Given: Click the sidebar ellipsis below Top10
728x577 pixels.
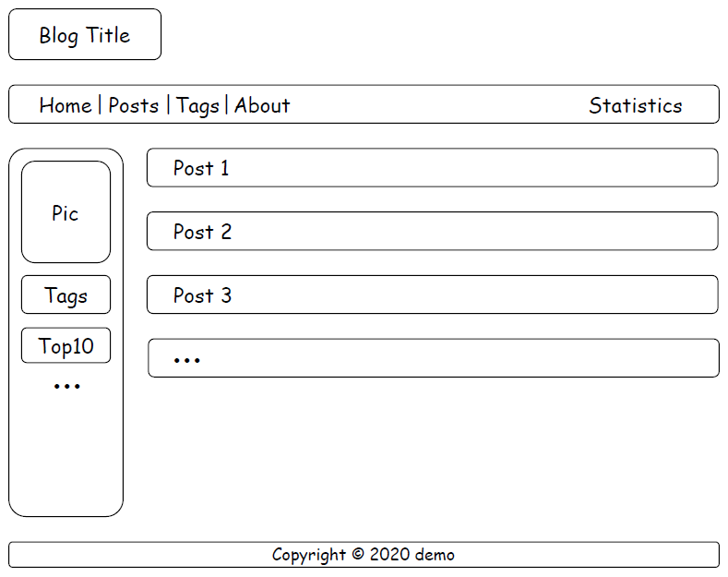Looking at the screenshot, I should (x=66, y=387).
